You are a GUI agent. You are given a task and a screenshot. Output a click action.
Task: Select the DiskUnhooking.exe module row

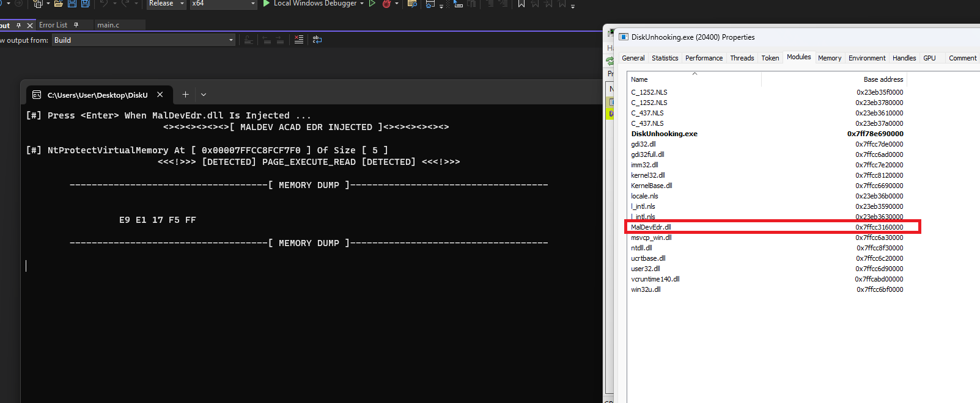coord(767,134)
